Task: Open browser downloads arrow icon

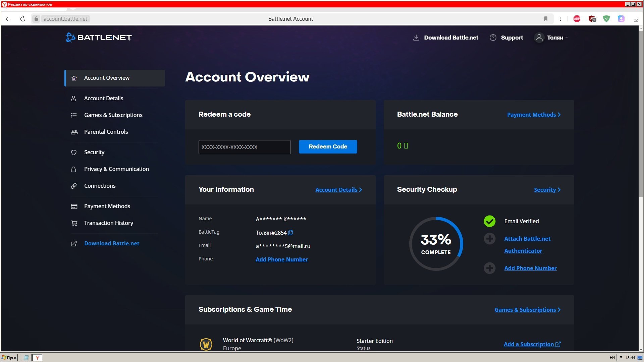Action: tap(636, 19)
